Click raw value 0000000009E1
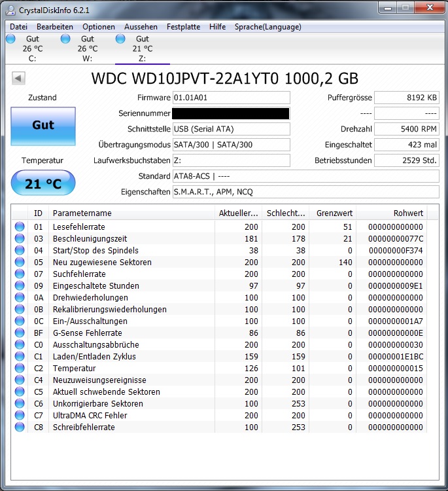The image size is (448, 491). 396,286
